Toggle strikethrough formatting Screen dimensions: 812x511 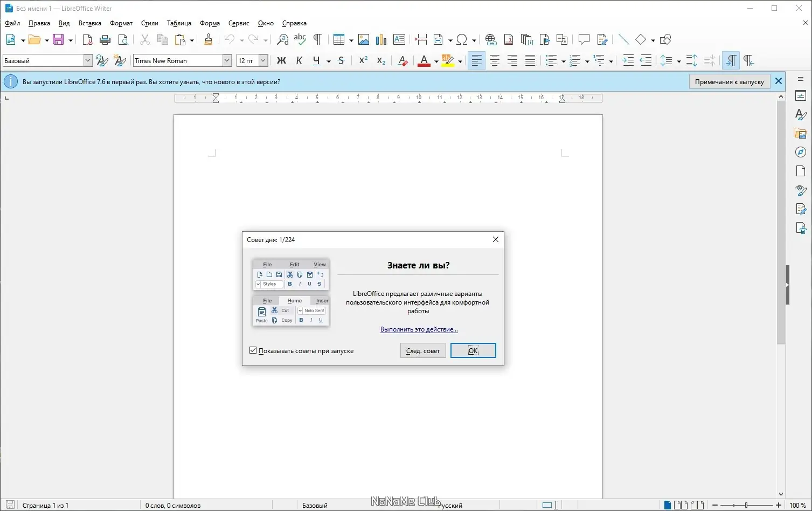[x=341, y=60]
